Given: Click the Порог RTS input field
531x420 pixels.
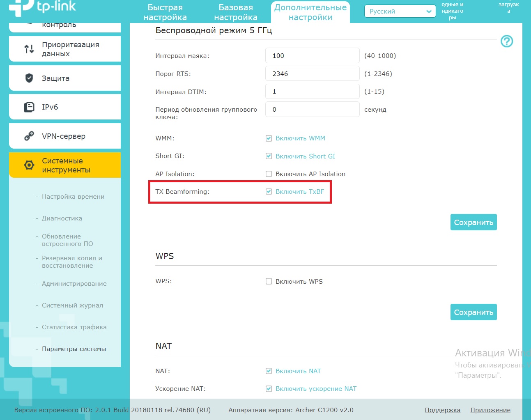Looking at the screenshot, I should point(313,73).
